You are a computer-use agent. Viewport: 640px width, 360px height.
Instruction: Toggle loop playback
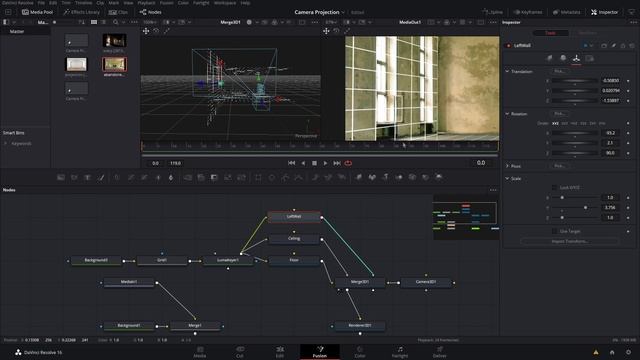[x=348, y=163]
